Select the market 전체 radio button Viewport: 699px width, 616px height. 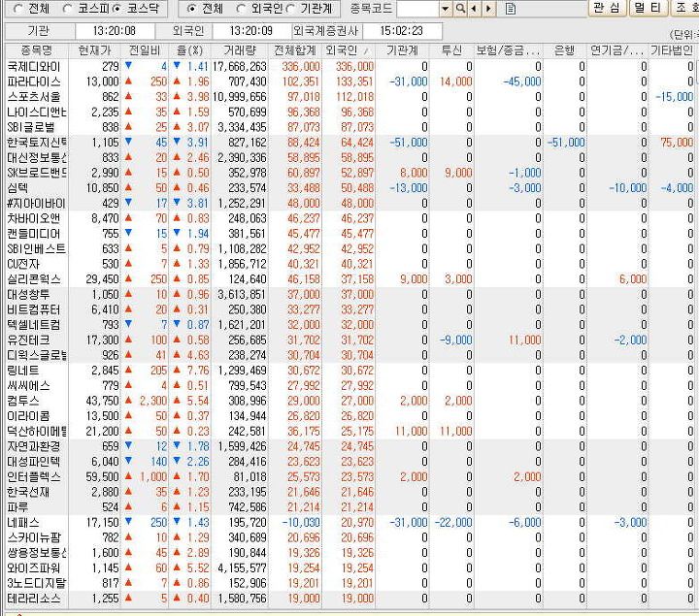point(17,9)
